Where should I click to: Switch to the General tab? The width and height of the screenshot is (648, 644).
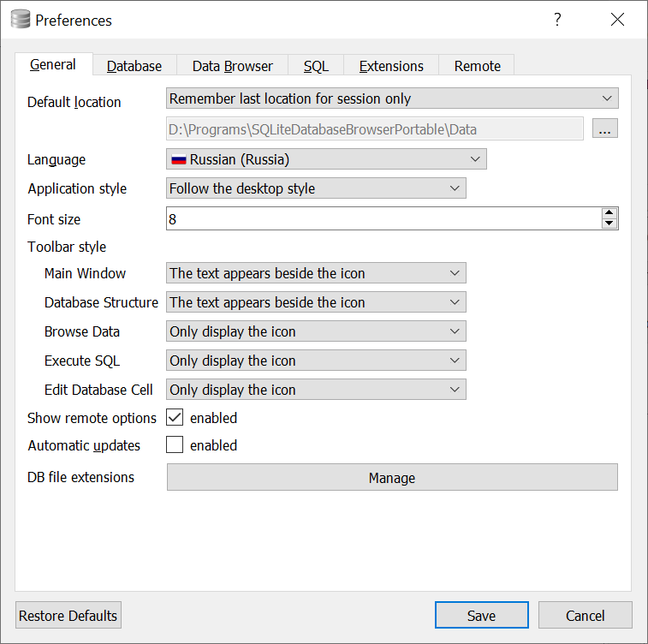[x=53, y=64]
